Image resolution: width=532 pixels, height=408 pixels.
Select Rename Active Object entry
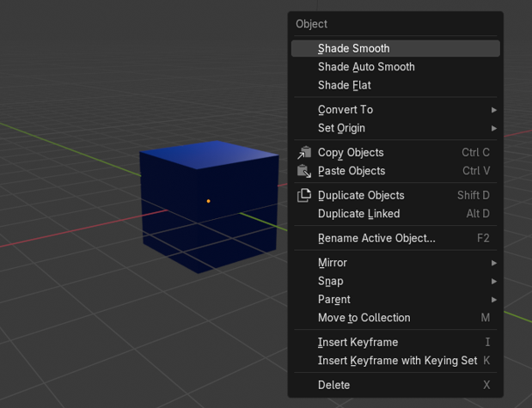point(376,238)
